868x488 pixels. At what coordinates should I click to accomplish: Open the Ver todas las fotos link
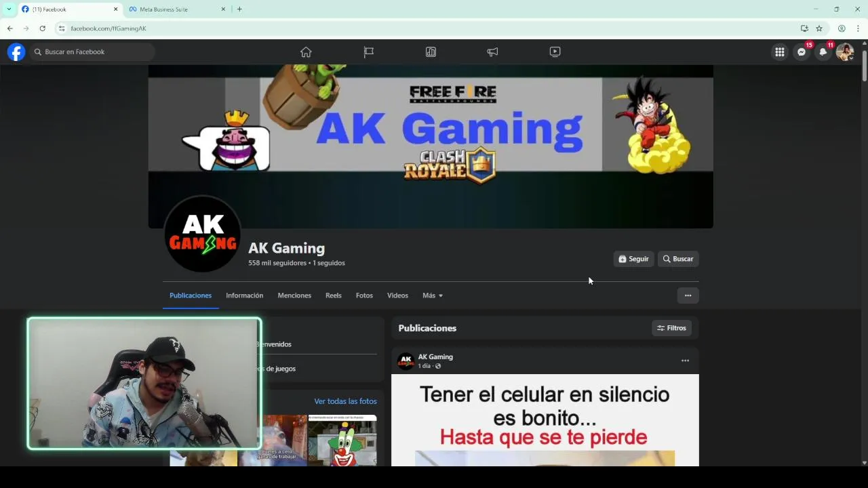(345, 401)
